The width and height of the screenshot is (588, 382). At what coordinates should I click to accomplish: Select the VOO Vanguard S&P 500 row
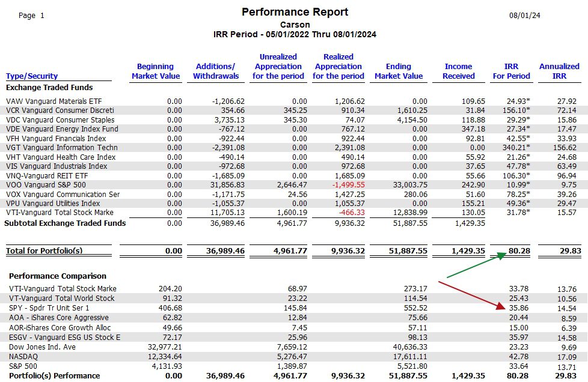click(x=293, y=184)
